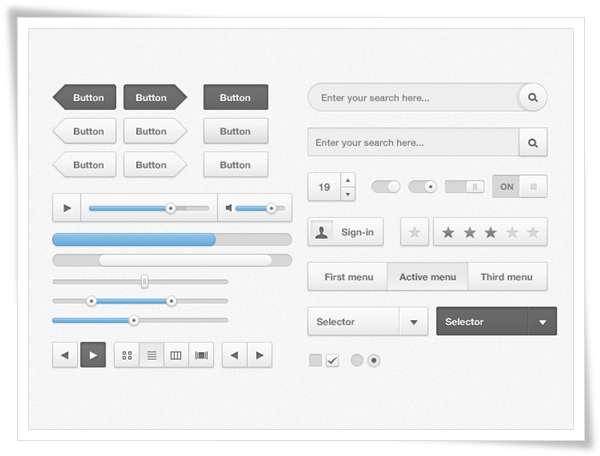This screenshot has width=600, height=456.
Task: Click the volume slider handle
Action: click(271, 208)
